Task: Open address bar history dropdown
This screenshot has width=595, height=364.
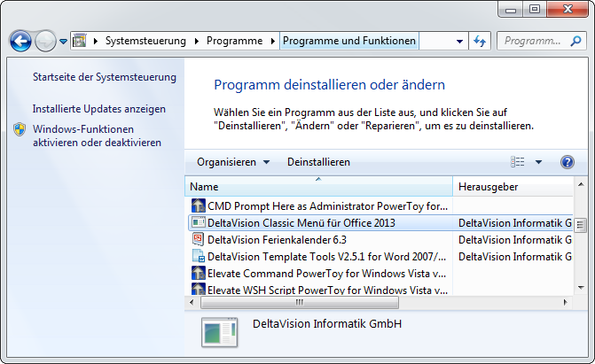Action: click(x=459, y=41)
